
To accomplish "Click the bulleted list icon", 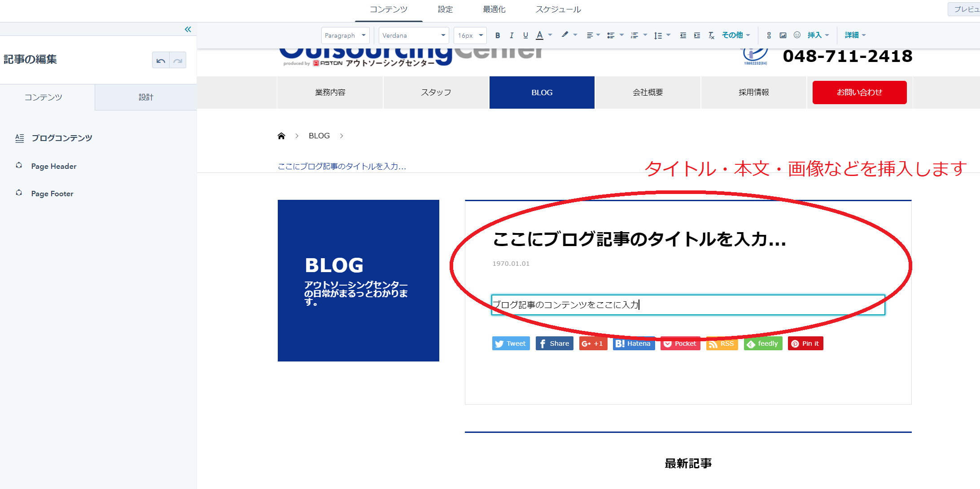I will pyautogui.click(x=611, y=35).
